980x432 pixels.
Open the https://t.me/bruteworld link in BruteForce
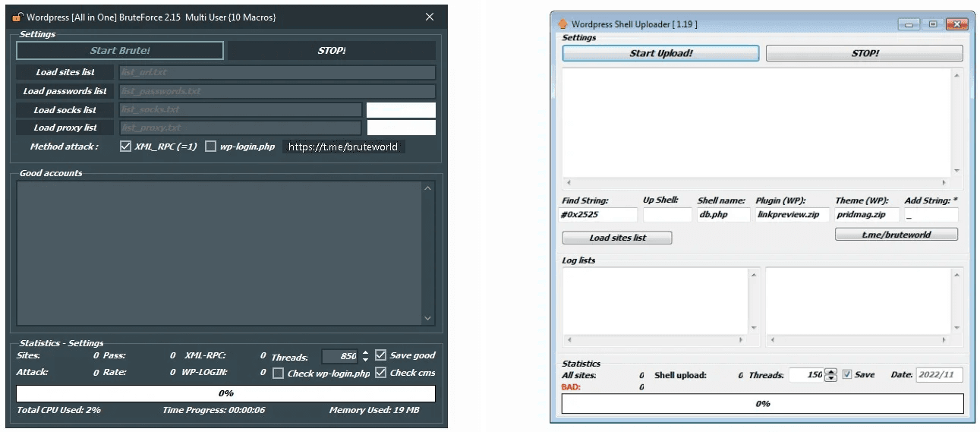pos(344,147)
